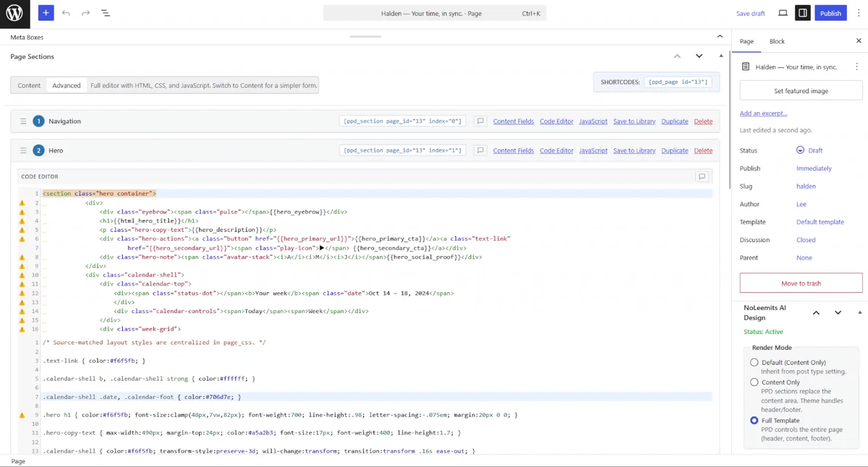The width and height of the screenshot is (868, 467).
Task: Click the meta boxes resize handle bar
Action: [x=365, y=36]
